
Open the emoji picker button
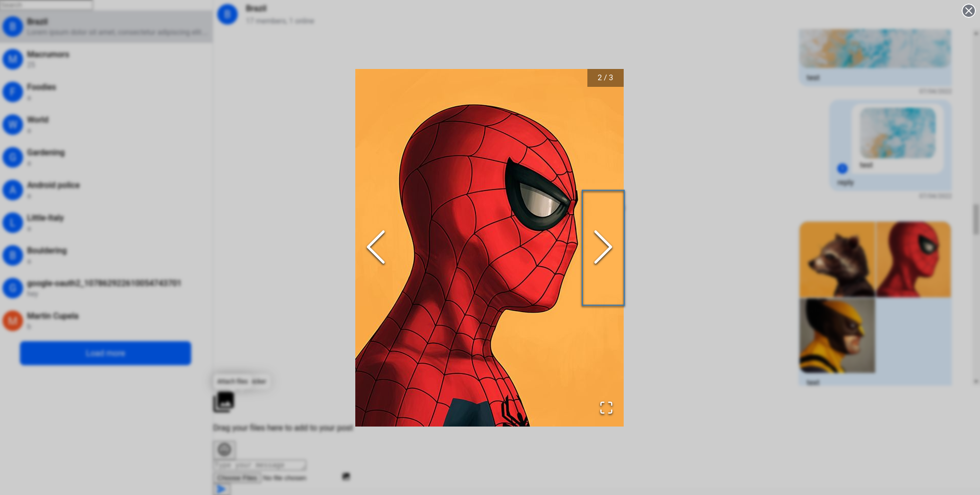click(224, 450)
